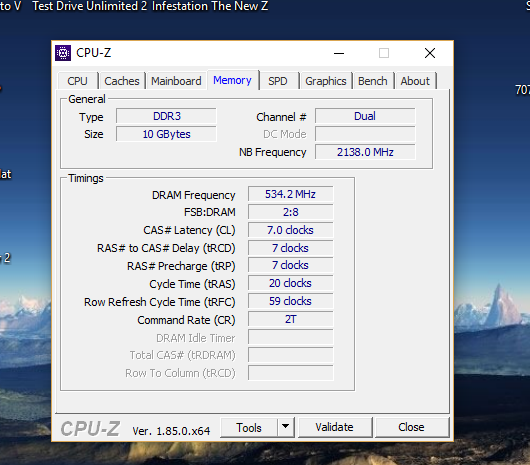
Task: Open the Graphics tab
Action: click(x=326, y=81)
